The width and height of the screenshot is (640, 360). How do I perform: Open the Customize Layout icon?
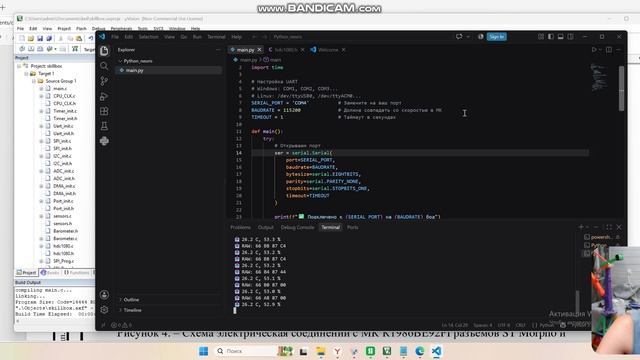541,37
